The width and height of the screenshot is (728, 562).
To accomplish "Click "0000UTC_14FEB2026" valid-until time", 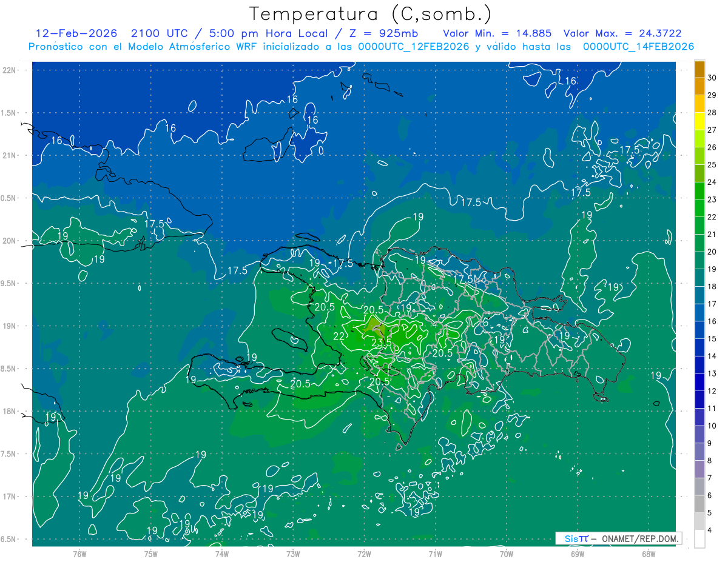I will pos(638,47).
